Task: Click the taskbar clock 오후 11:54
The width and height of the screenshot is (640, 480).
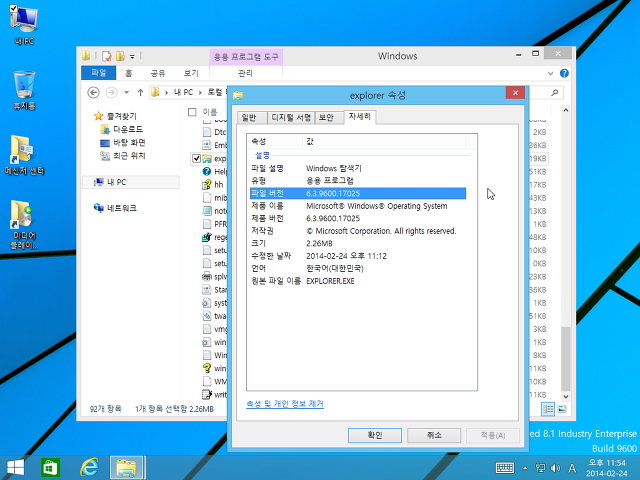Action: (x=607, y=463)
